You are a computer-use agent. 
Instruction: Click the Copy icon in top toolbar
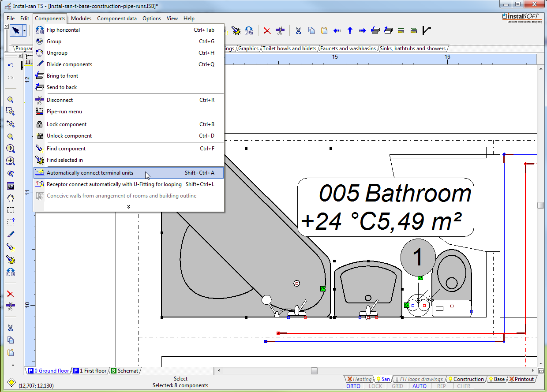[311, 30]
